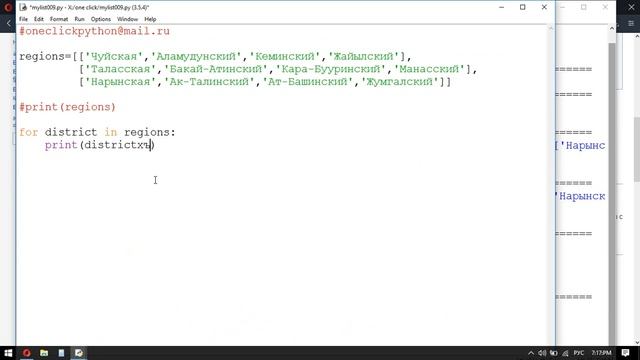Open the Options menu
The image size is (640, 360).
100,19
